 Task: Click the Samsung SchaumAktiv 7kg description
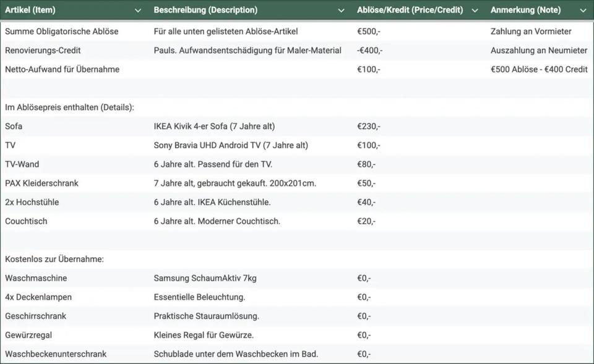coord(205,279)
